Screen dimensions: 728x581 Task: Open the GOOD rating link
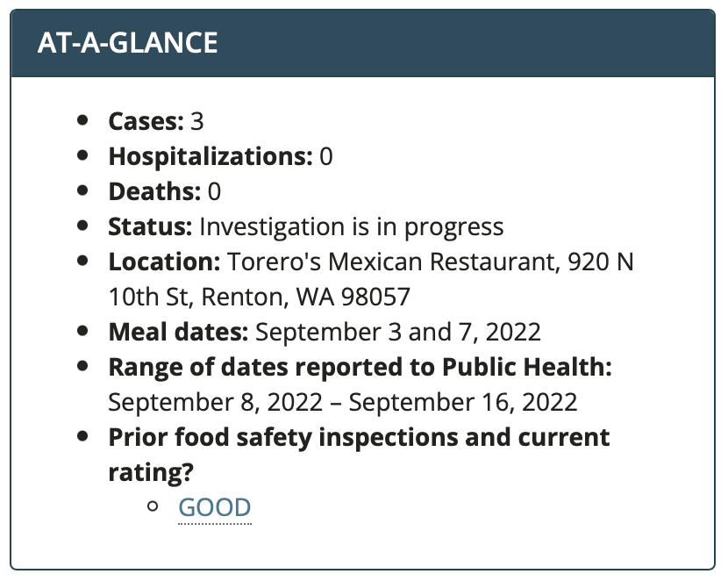click(x=215, y=507)
